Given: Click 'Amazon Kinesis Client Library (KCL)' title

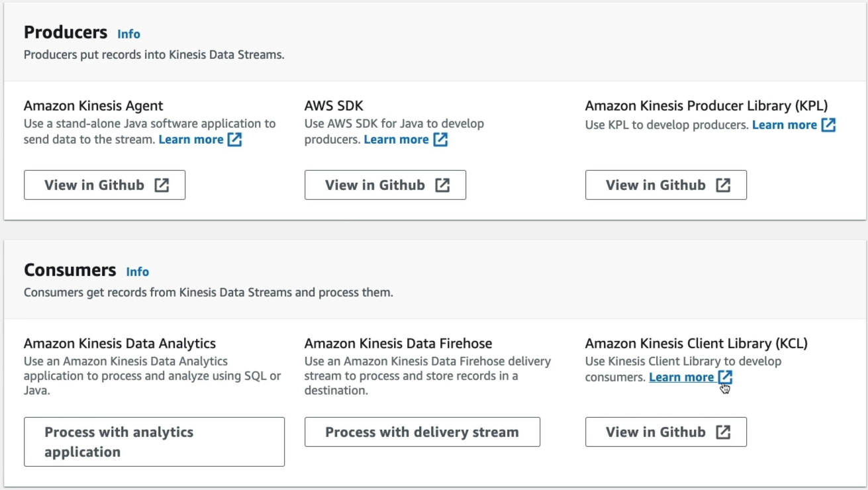Looking at the screenshot, I should 697,344.
